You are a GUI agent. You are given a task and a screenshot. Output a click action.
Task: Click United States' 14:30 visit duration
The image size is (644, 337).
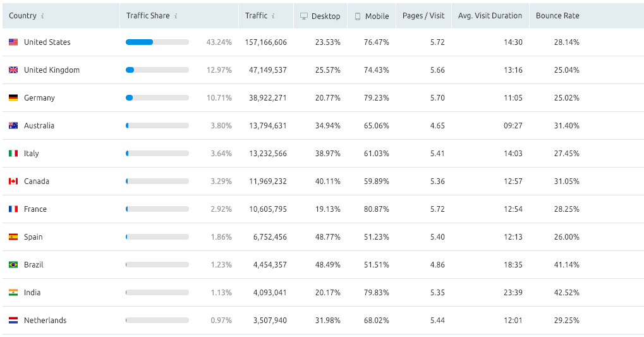pos(513,42)
